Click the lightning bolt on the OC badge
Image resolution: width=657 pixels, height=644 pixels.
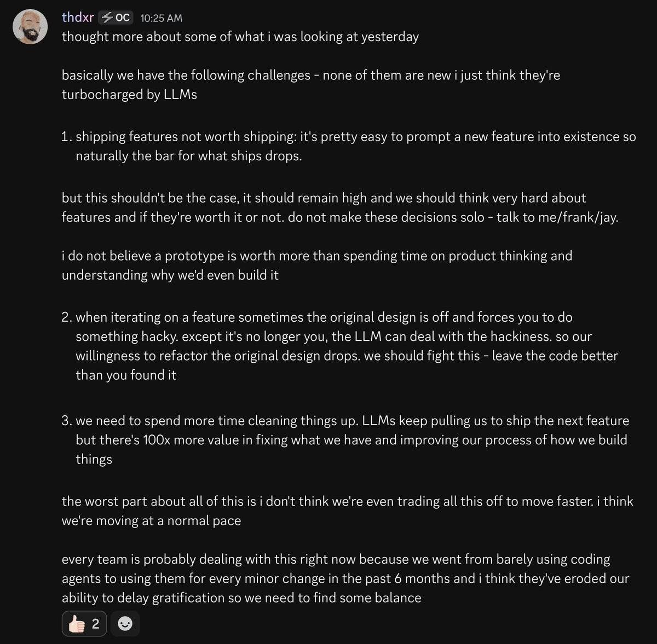tap(107, 18)
